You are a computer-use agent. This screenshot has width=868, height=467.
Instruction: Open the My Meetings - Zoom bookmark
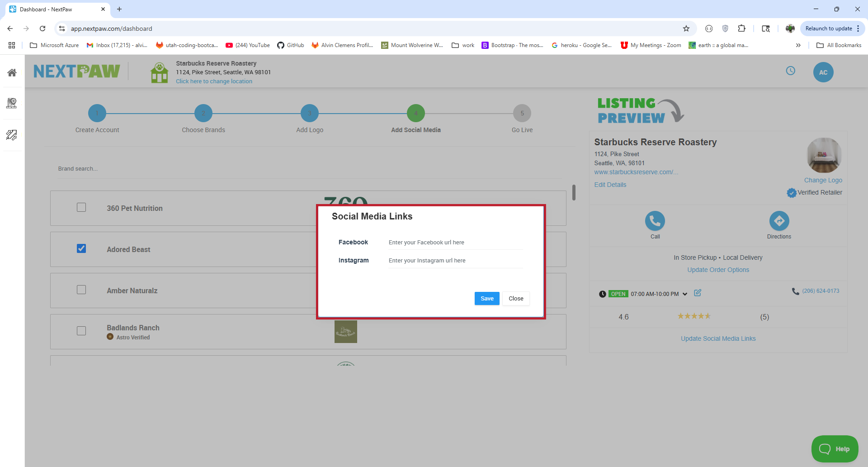tap(651, 45)
